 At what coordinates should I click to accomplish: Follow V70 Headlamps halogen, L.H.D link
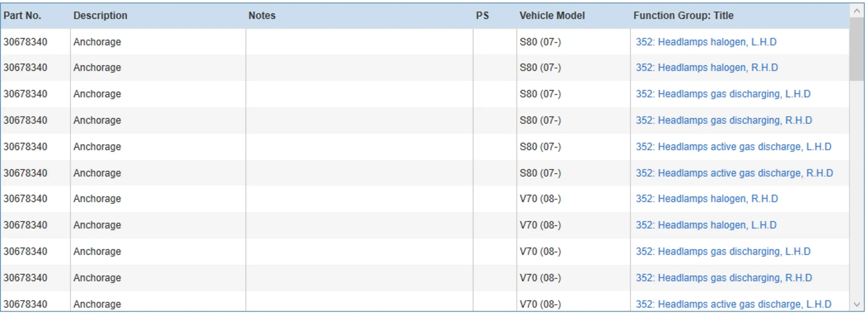tap(706, 225)
